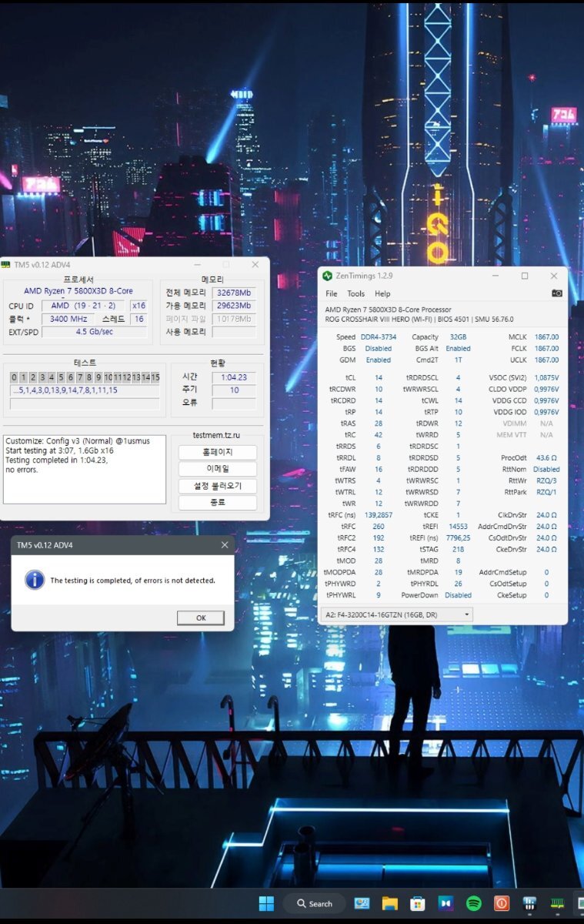584x924 pixels.
Task: Open Spotify from the taskbar
Action: coord(474,903)
